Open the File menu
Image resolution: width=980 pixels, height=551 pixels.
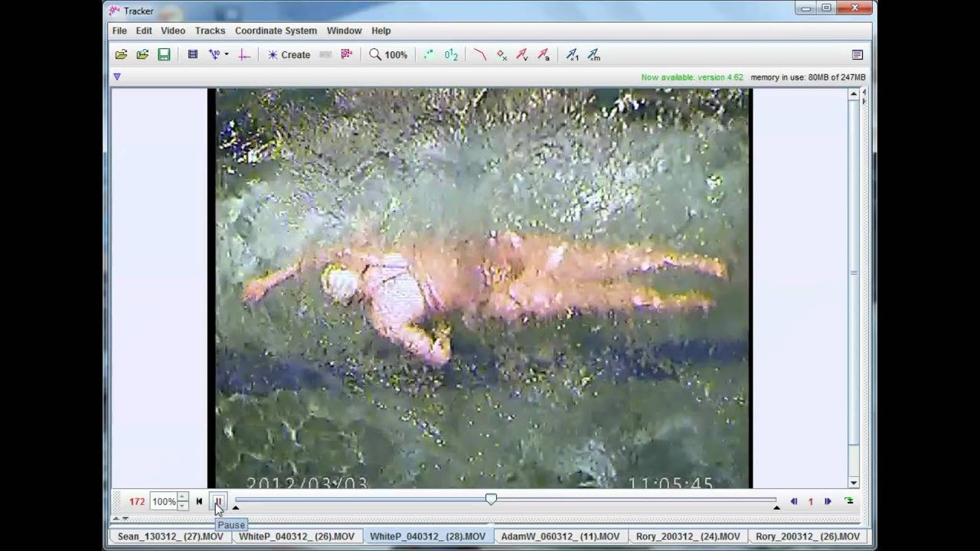coord(119,31)
